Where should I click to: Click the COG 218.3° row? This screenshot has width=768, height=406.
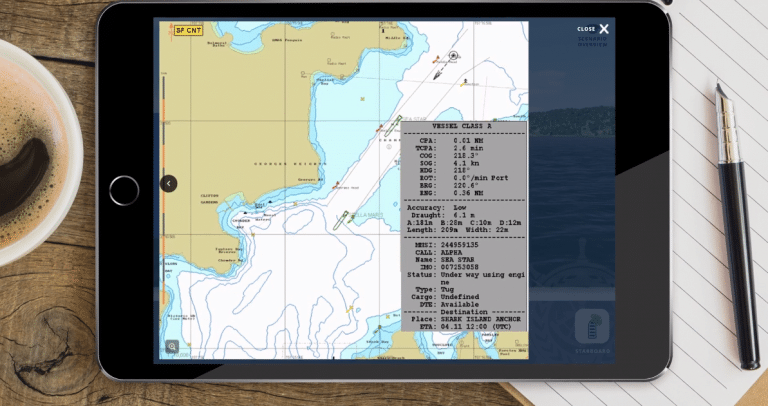click(447, 155)
